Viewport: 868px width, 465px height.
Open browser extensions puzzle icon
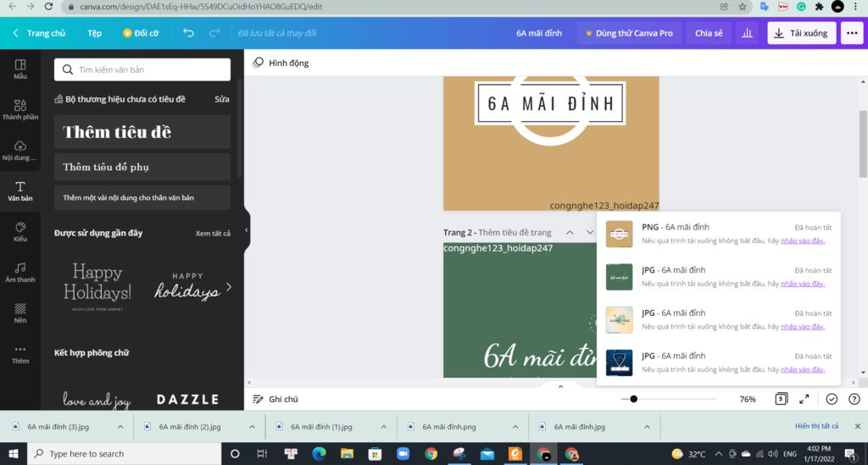click(x=820, y=7)
